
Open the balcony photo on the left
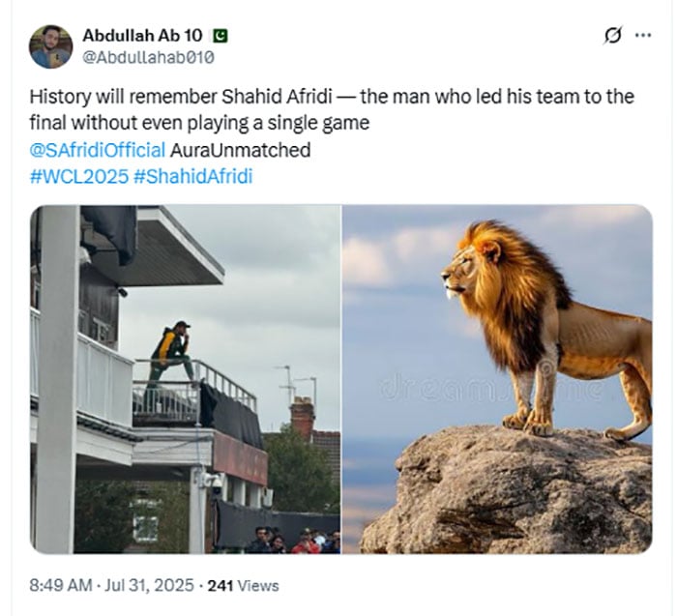pos(186,379)
